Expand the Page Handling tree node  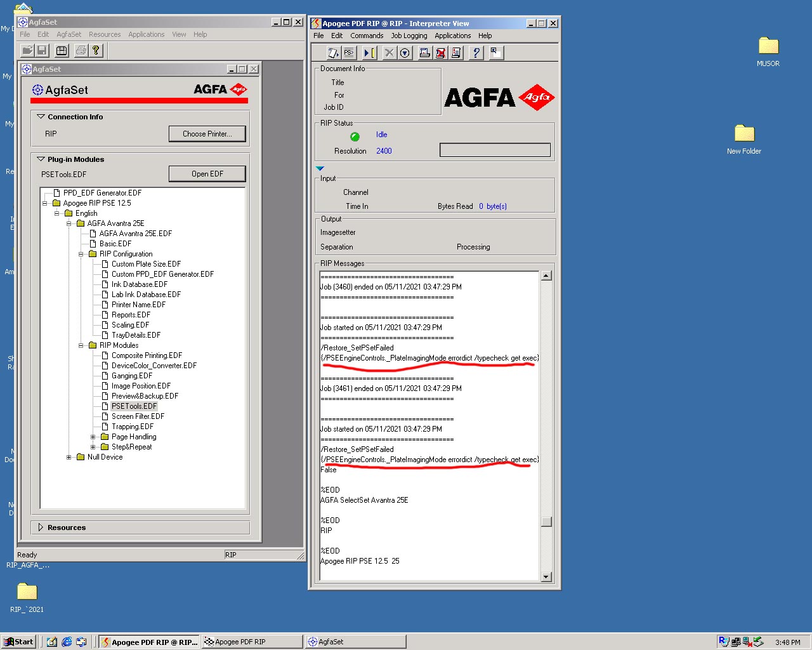click(93, 437)
